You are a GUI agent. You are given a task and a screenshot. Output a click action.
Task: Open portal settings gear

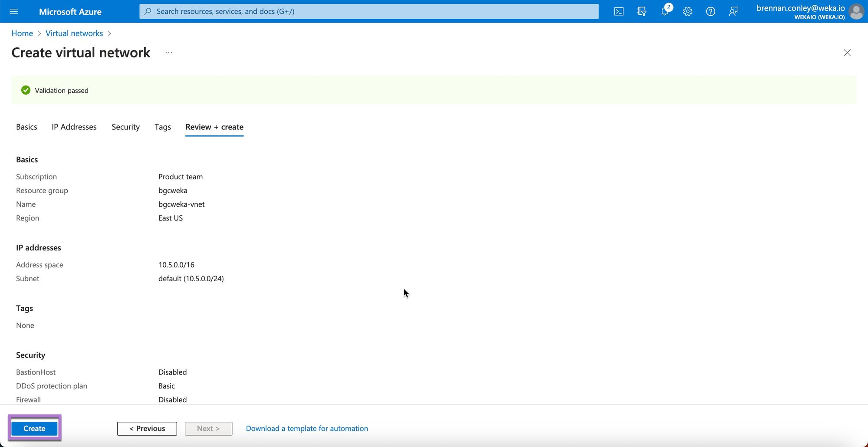(687, 11)
